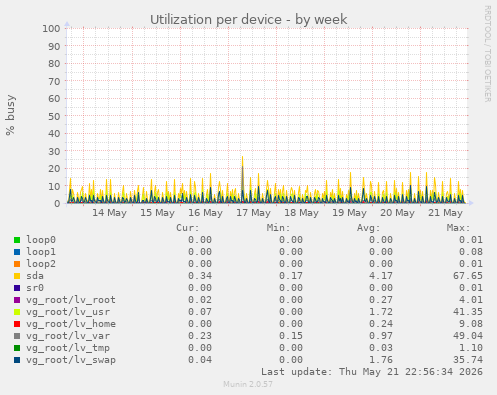Select the sda legend label
This screenshot has width=497, height=395.
35,276
